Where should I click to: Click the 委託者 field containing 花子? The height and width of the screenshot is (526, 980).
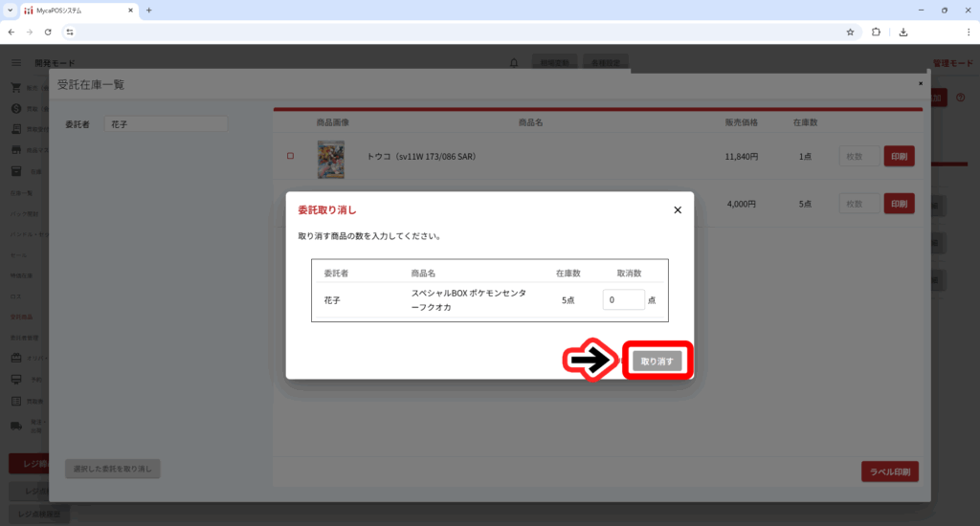click(167, 124)
